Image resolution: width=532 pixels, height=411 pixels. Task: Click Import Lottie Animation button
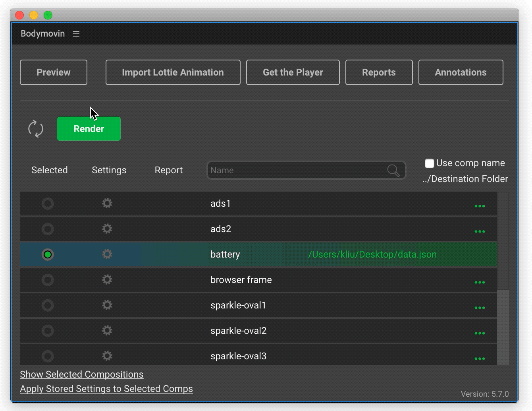pos(173,72)
